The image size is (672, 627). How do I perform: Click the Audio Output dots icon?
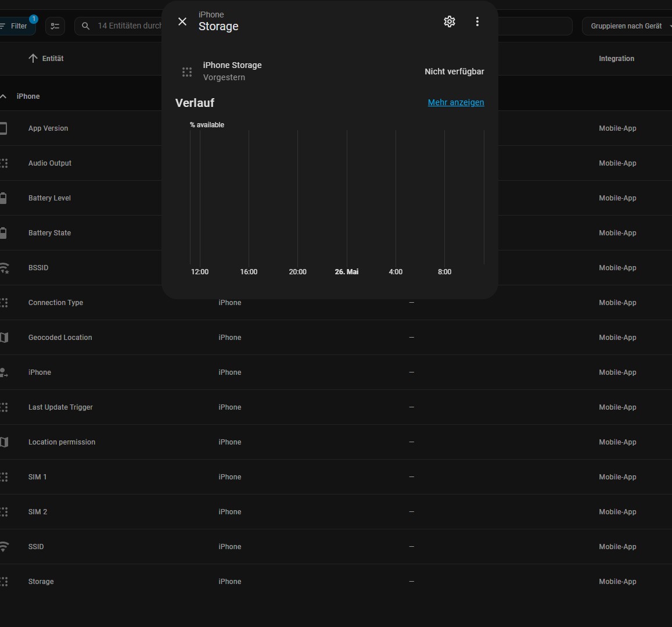click(4, 163)
